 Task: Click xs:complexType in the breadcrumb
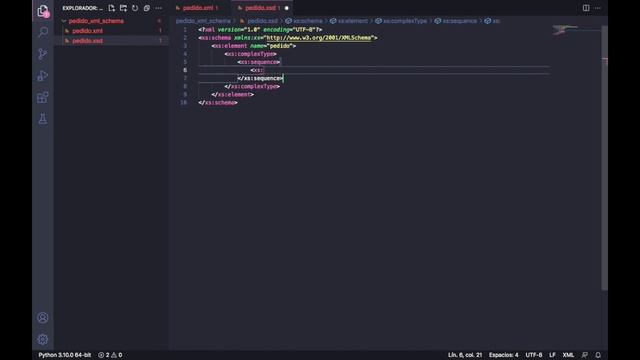[405, 21]
